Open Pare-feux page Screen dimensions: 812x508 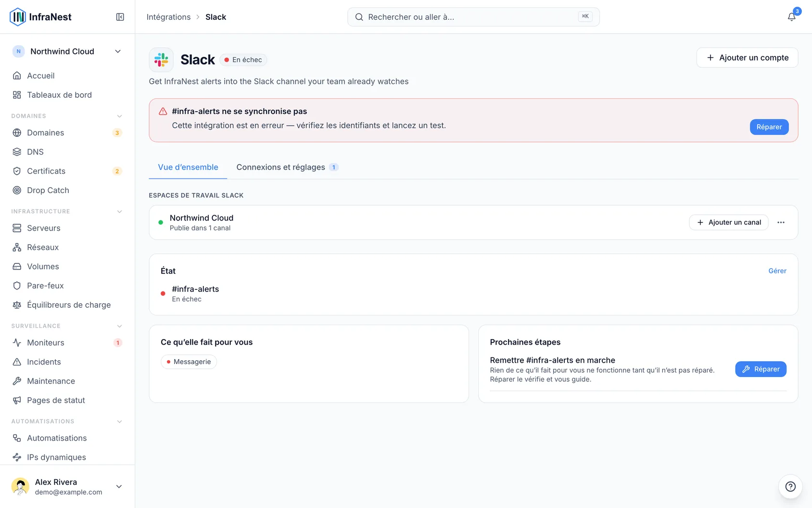pos(67,286)
